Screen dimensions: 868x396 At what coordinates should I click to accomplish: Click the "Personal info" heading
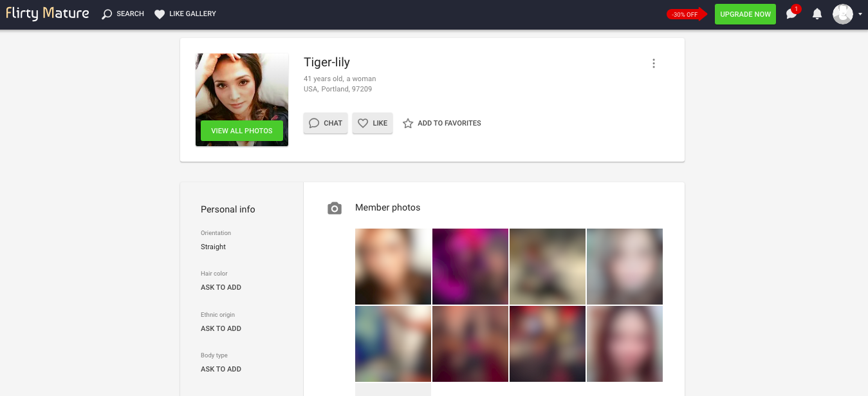(228, 209)
